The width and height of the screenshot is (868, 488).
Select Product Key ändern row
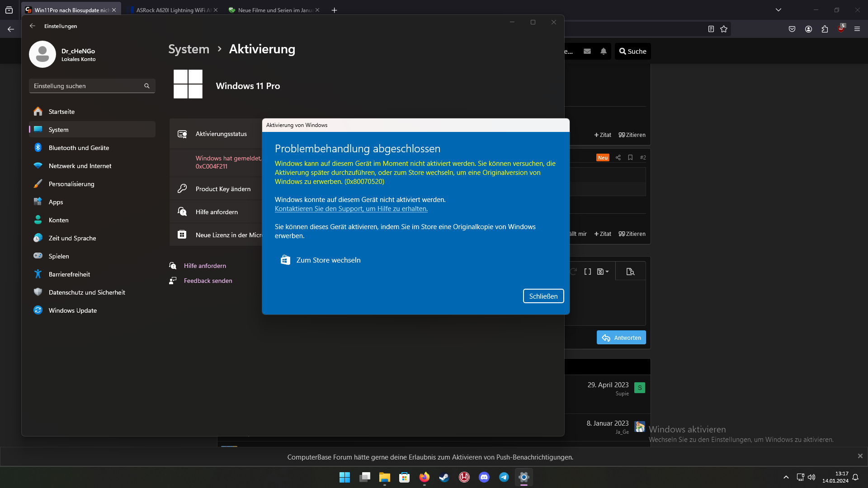pyautogui.click(x=223, y=189)
